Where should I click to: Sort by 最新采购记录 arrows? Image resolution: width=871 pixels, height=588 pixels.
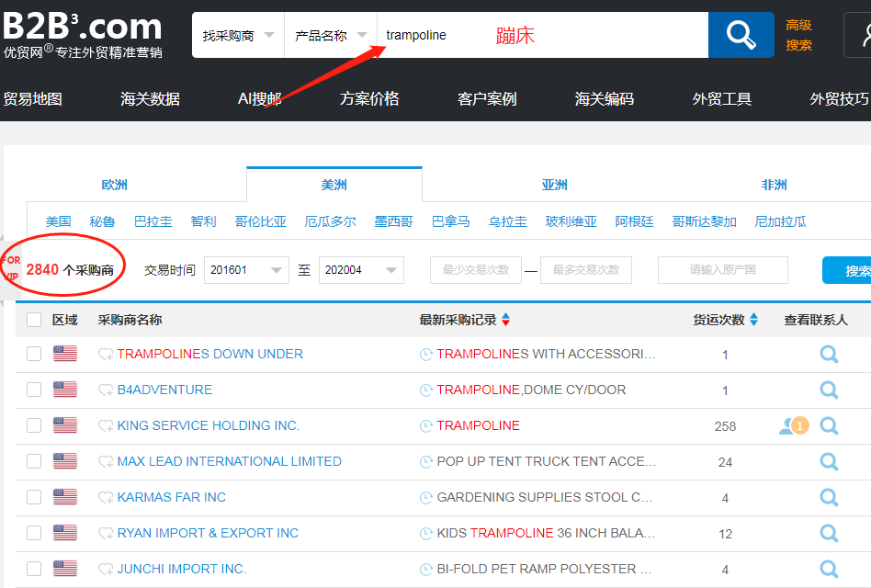(x=505, y=320)
